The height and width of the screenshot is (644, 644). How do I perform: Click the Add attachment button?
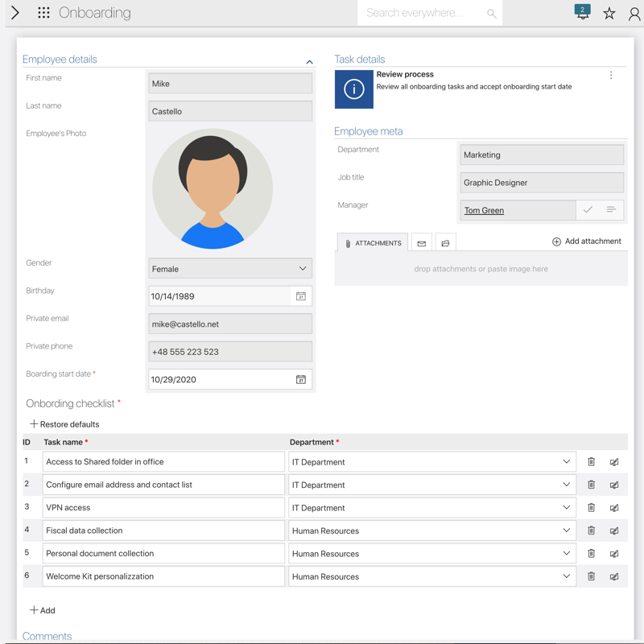click(586, 242)
